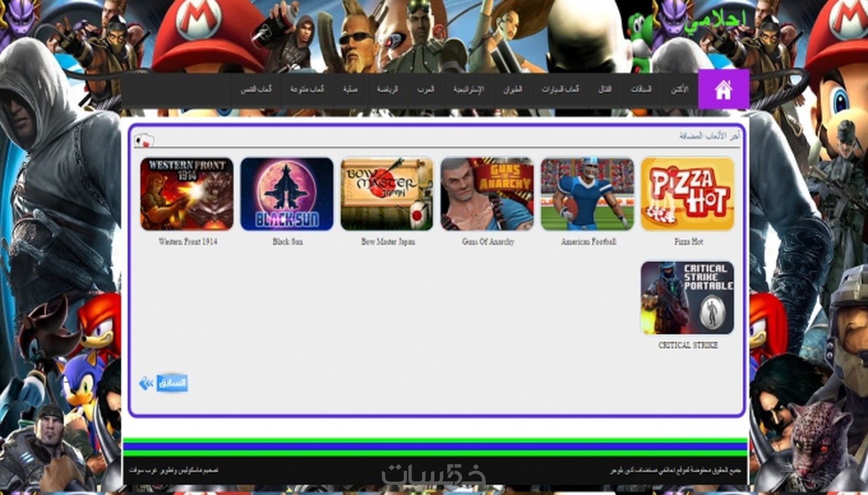Open the الرياضة category
Image resolution: width=868 pixels, height=495 pixels.
pyautogui.click(x=388, y=89)
